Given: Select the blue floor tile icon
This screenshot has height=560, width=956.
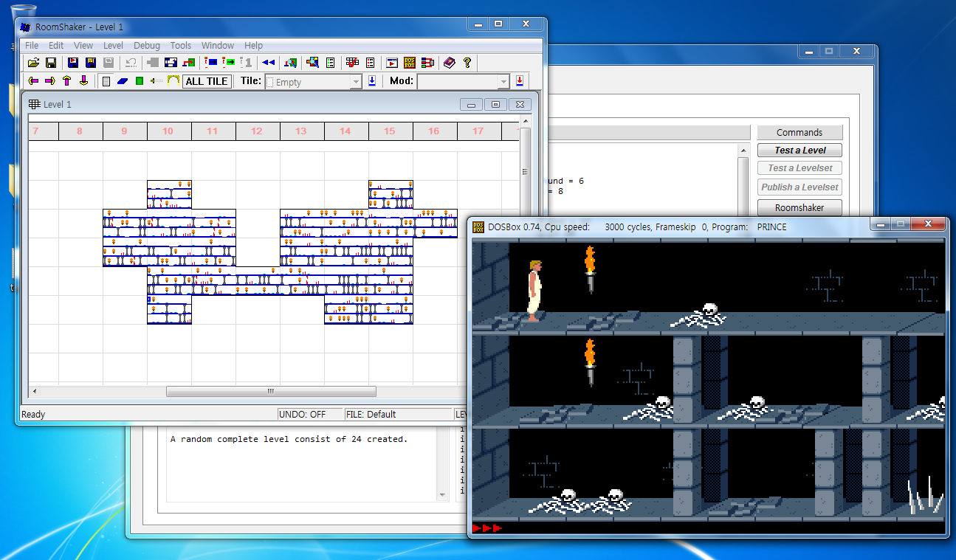Looking at the screenshot, I should (x=123, y=81).
